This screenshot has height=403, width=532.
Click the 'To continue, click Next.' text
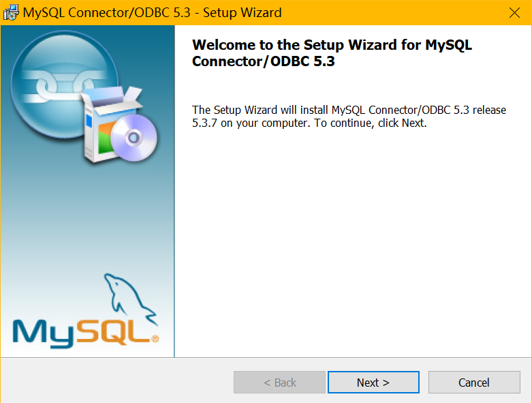click(370, 123)
